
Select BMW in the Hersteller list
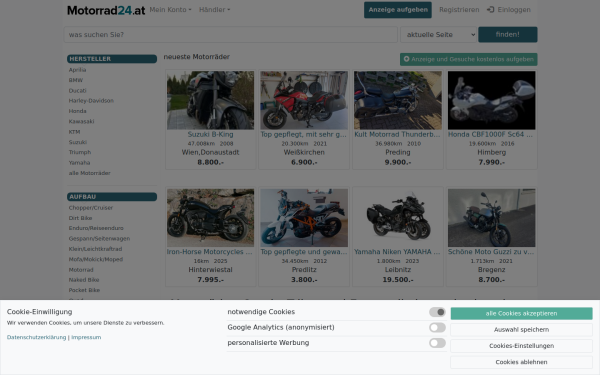(76, 80)
